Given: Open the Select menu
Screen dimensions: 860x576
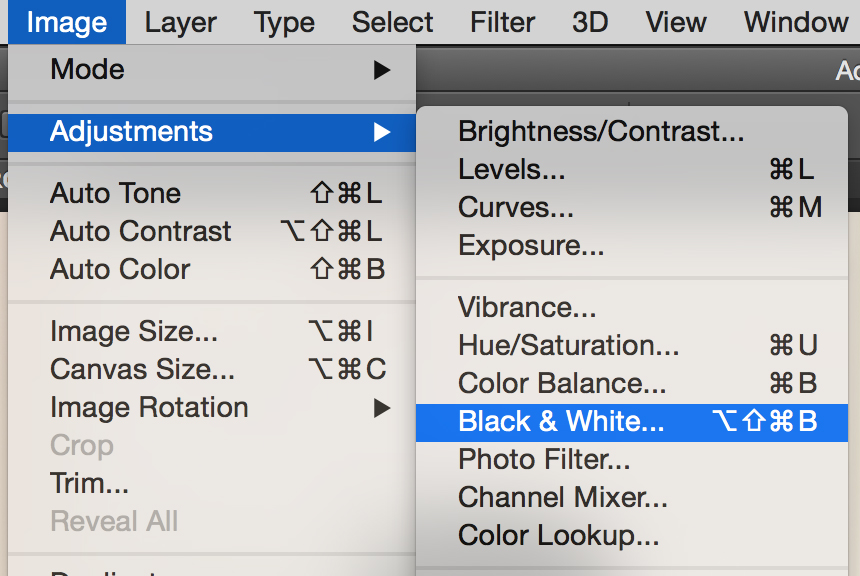Looking at the screenshot, I should pyautogui.click(x=392, y=22).
